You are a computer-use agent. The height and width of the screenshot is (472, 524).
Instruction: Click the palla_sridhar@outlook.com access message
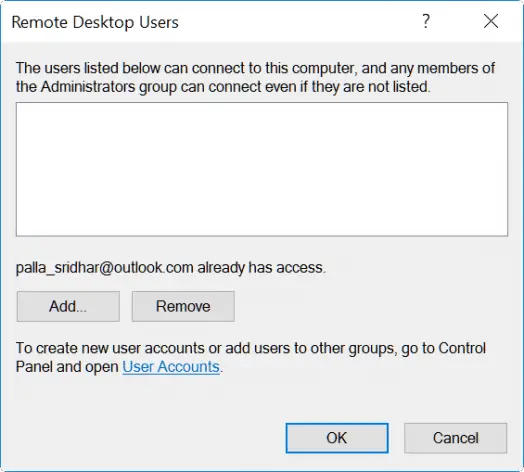(x=171, y=267)
